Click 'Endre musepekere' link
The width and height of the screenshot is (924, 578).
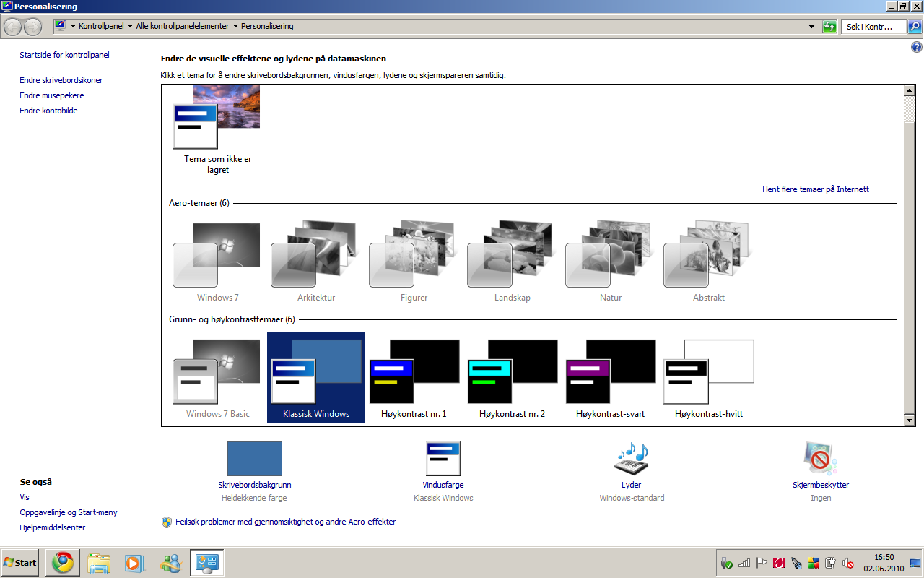pos(52,95)
